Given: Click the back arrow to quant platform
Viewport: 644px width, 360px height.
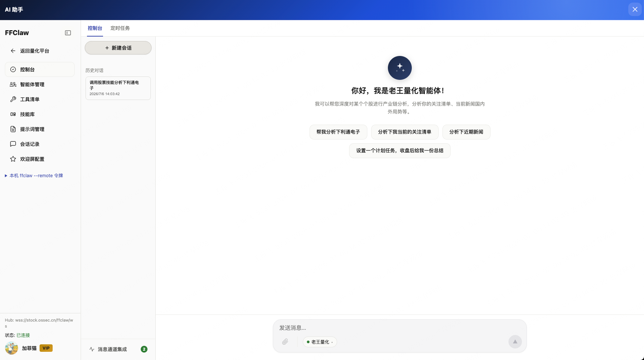Looking at the screenshot, I should [x=13, y=51].
